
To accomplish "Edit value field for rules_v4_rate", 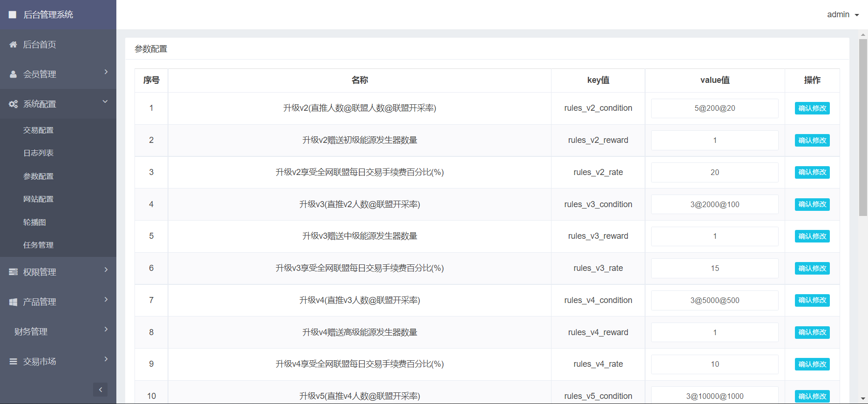I will point(715,364).
